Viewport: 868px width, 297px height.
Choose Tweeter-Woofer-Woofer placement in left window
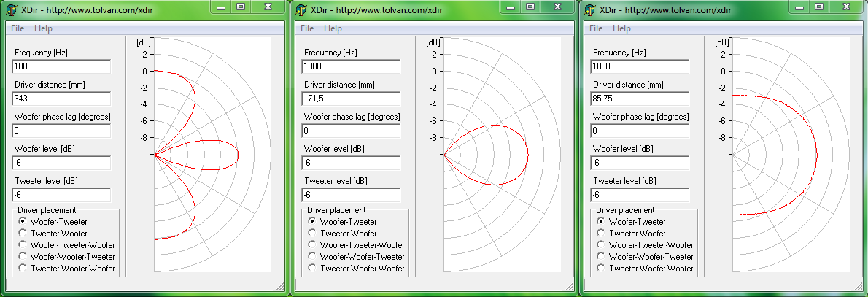(x=23, y=269)
